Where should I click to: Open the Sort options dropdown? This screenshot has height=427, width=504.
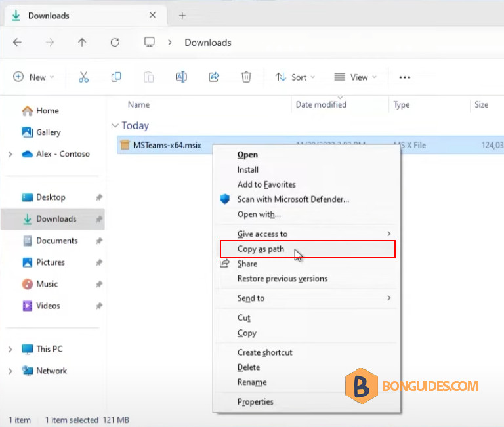(295, 77)
